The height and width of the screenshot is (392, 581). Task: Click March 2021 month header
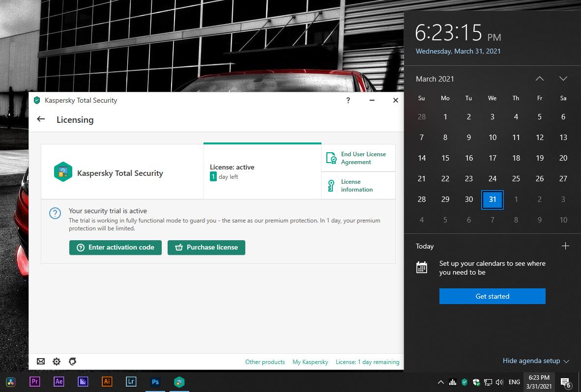[435, 79]
